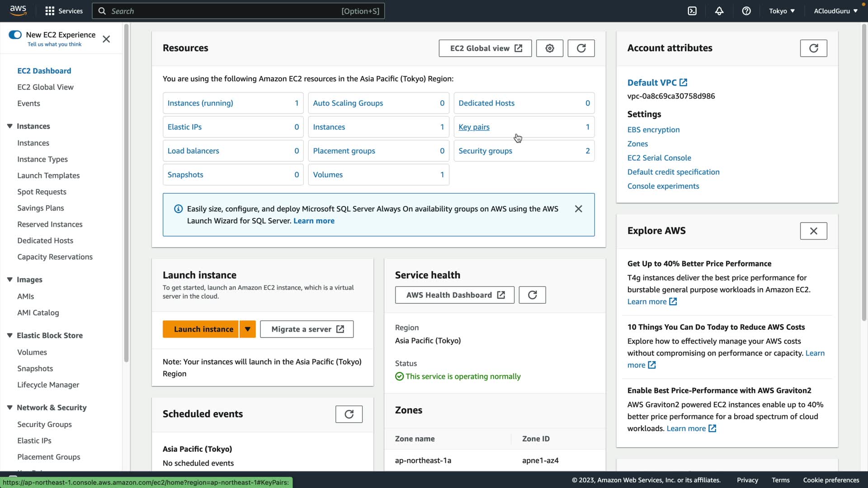Image resolution: width=868 pixels, height=488 pixels.
Task: Open the CloudShell terminal icon
Action: tap(692, 11)
